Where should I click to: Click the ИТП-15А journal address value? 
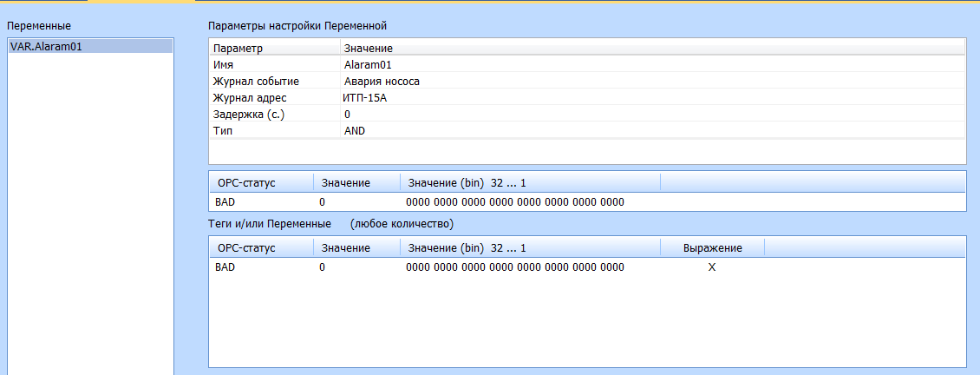(x=365, y=98)
